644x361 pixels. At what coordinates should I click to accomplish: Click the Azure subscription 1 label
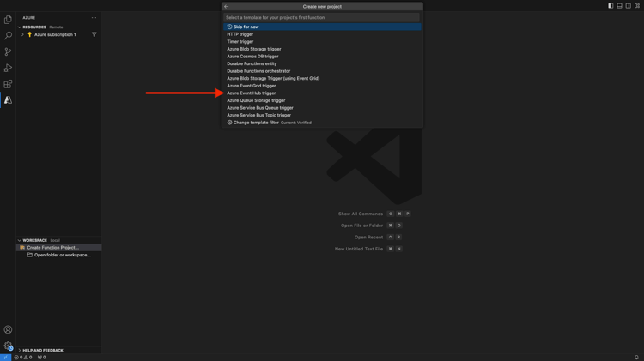55,34
